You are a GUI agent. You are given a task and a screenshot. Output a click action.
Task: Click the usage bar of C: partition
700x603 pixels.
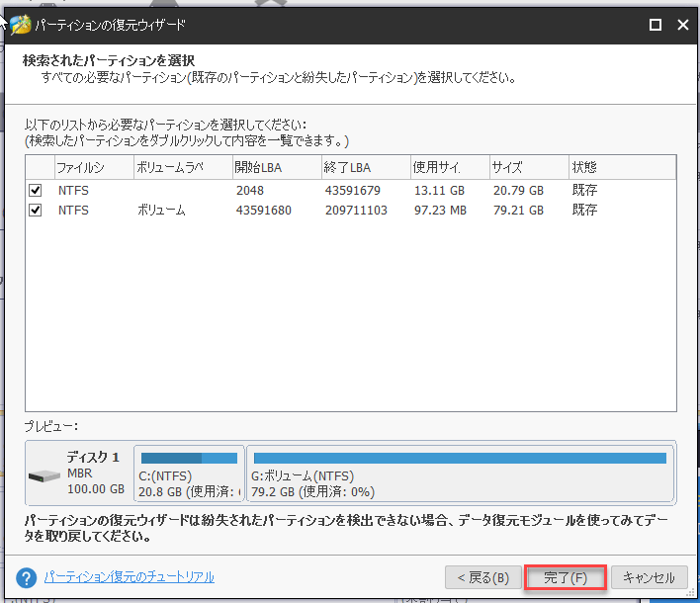point(189,458)
